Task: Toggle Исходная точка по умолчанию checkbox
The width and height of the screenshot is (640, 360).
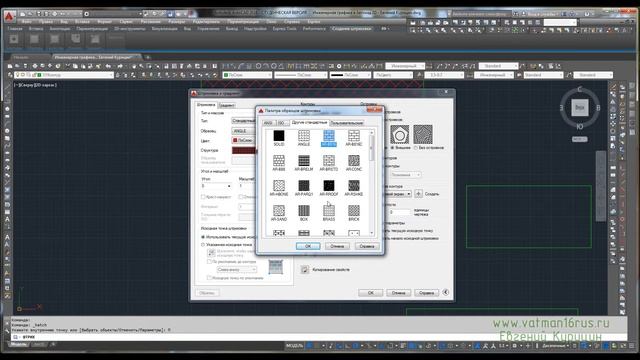Action: (209, 278)
